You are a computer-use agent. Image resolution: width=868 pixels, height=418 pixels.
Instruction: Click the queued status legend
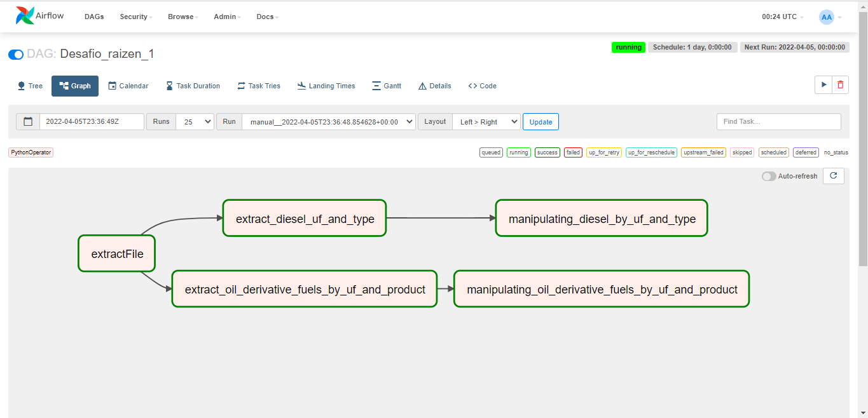coord(491,152)
